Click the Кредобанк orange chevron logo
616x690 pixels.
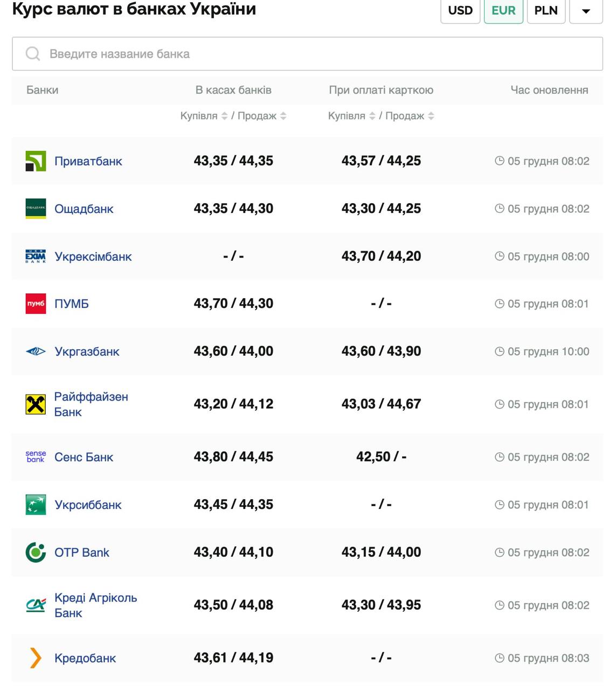click(36, 658)
